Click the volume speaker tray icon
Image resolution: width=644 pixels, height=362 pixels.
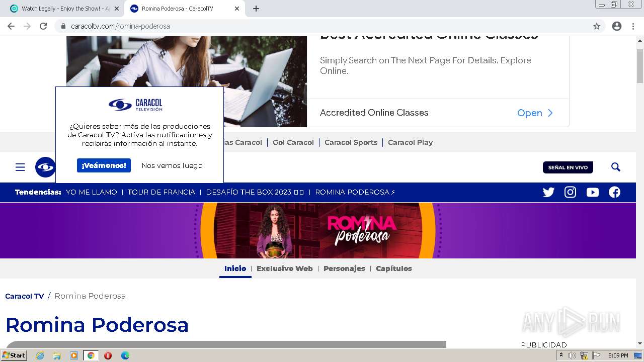tap(572, 355)
